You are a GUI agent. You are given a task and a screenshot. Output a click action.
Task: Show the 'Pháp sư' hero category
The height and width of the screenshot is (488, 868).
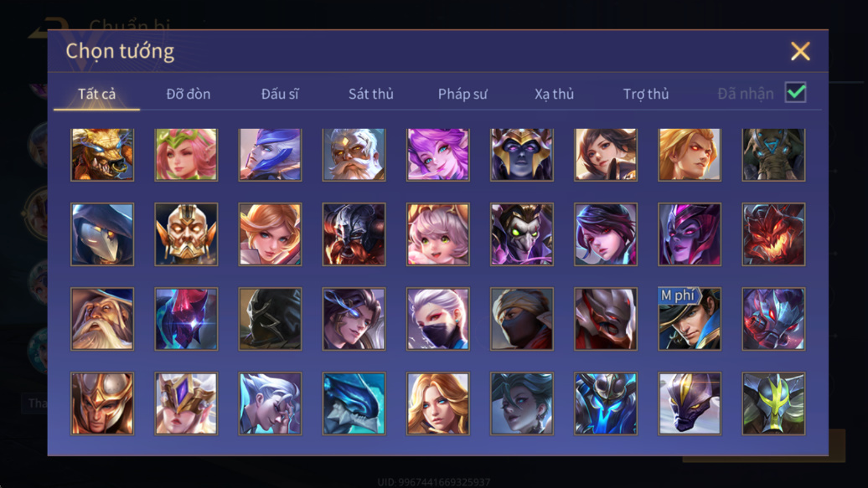462,94
